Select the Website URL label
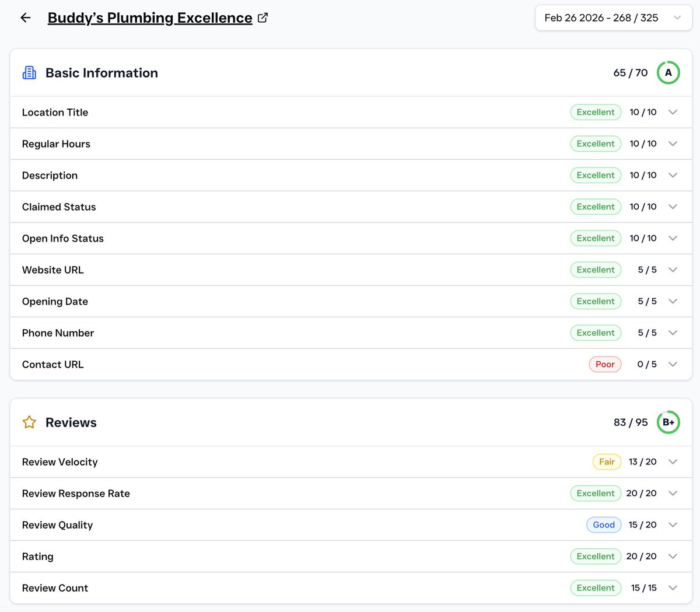The width and height of the screenshot is (700, 612). [x=52, y=270]
